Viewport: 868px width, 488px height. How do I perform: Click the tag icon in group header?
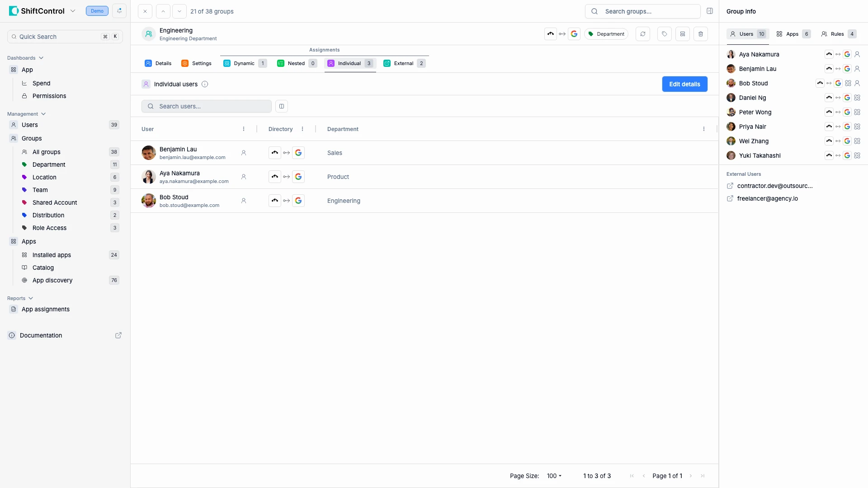click(x=664, y=34)
